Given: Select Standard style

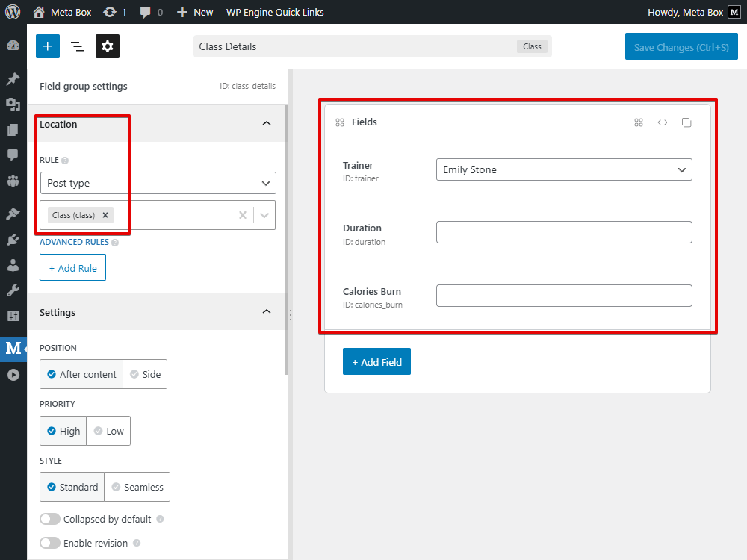Looking at the screenshot, I should (x=72, y=487).
